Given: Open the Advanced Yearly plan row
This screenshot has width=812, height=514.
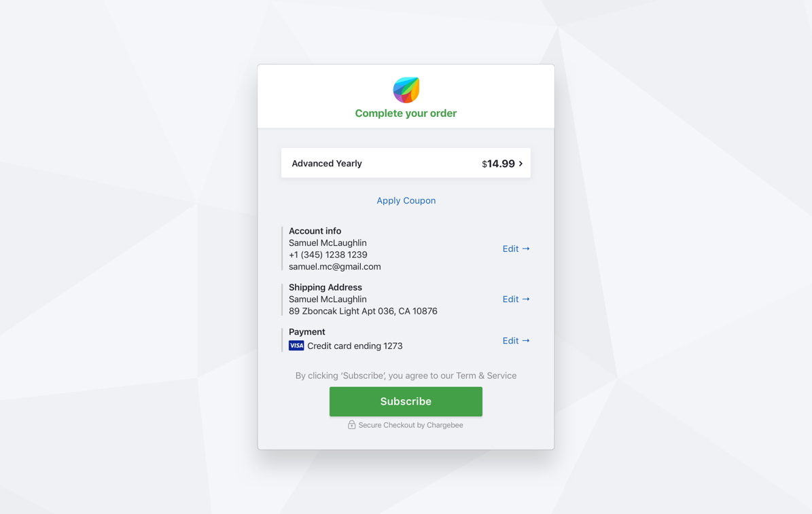Looking at the screenshot, I should [x=406, y=163].
